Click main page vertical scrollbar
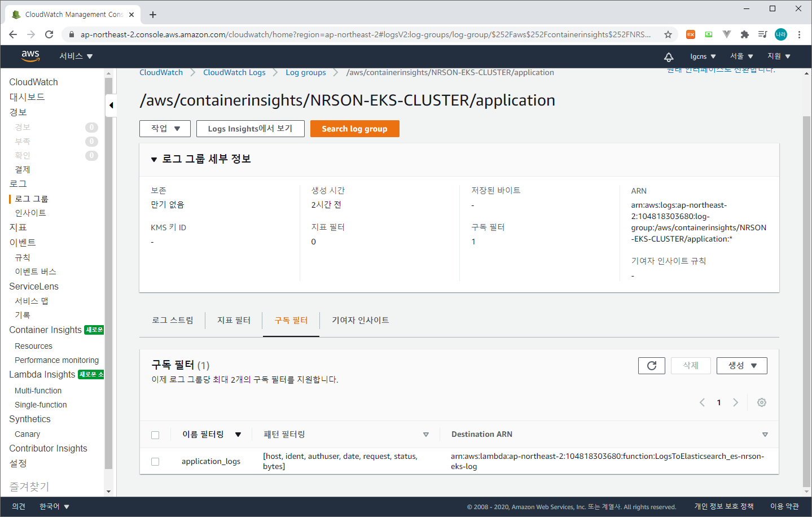 point(806,301)
